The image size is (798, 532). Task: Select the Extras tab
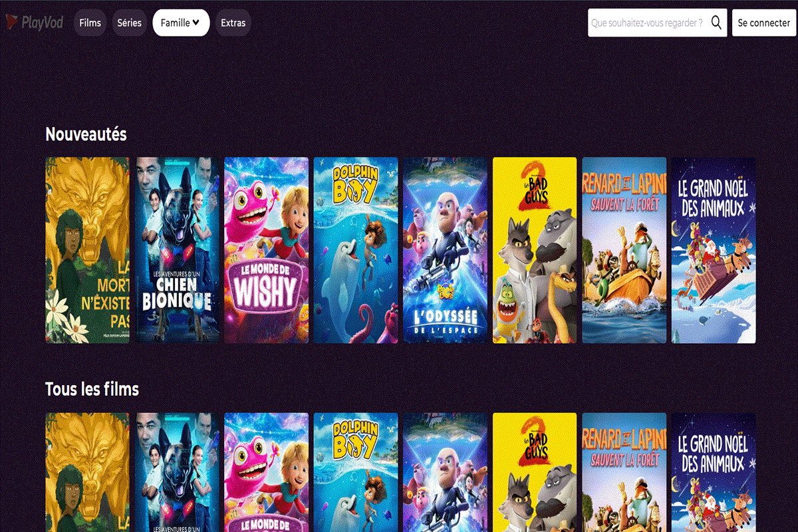pos(233,22)
